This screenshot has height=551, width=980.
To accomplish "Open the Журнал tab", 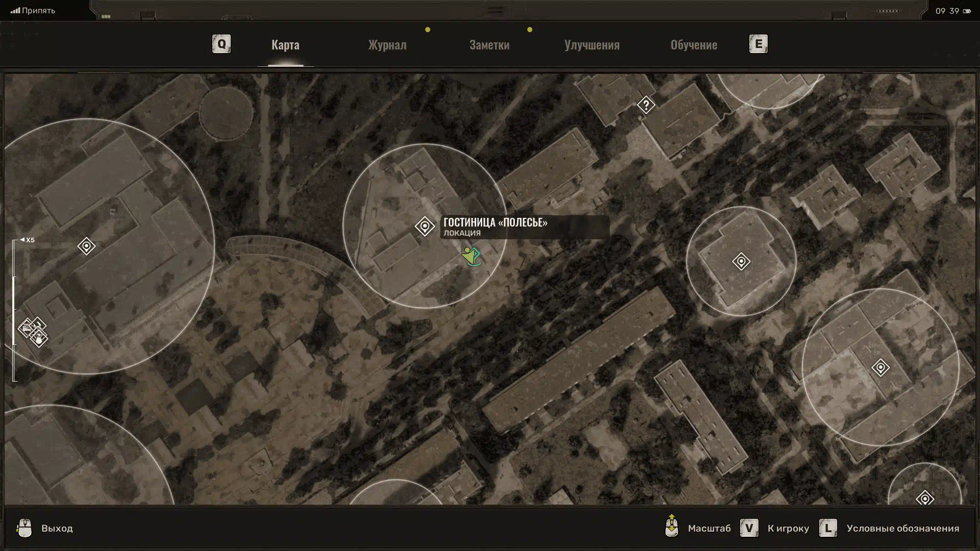I will [387, 45].
